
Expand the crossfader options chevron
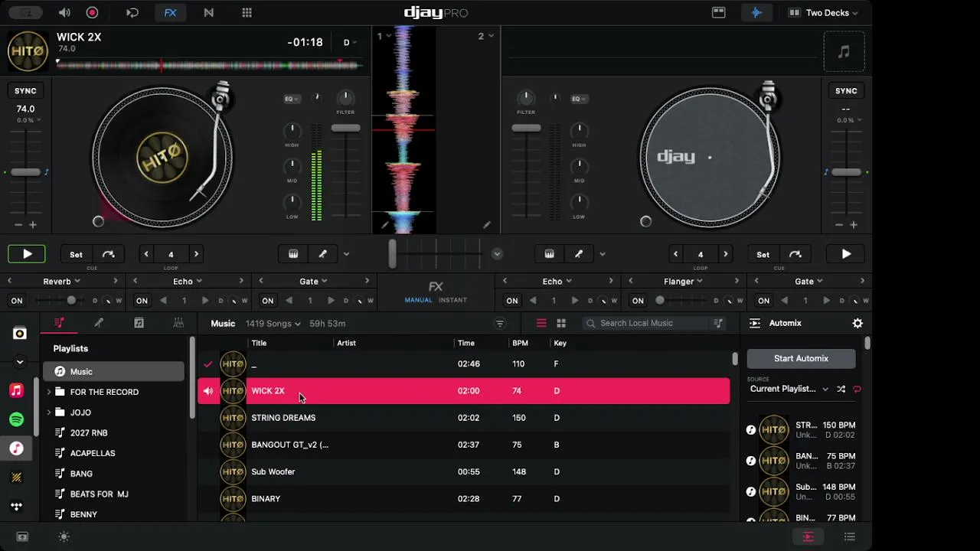(x=497, y=254)
